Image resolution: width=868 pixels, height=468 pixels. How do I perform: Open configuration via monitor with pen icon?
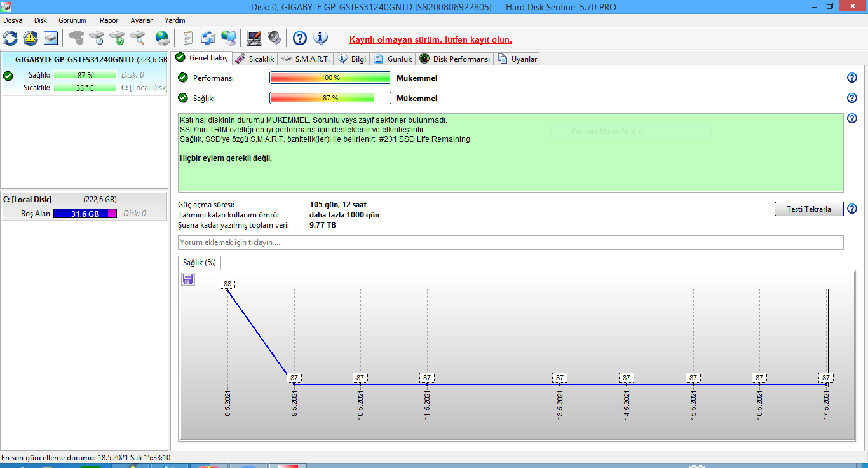tap(254, 38)
